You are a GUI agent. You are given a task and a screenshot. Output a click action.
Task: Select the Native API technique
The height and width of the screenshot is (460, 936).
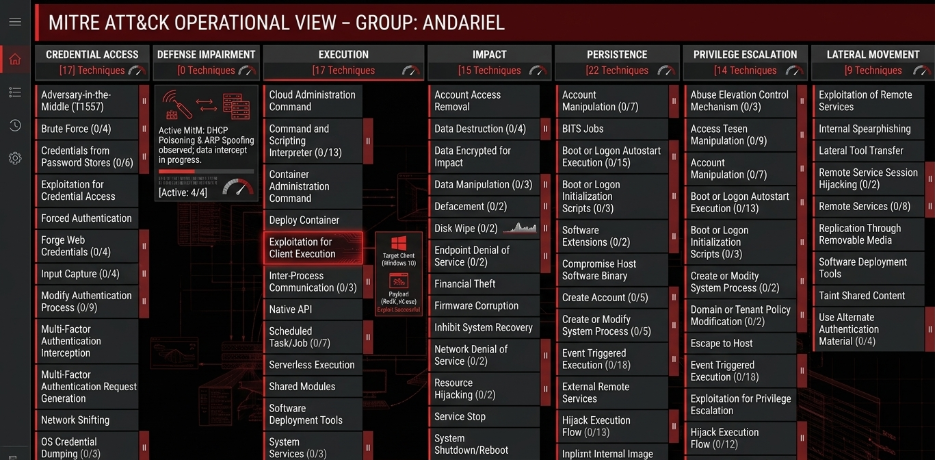[x=313, y=310]
